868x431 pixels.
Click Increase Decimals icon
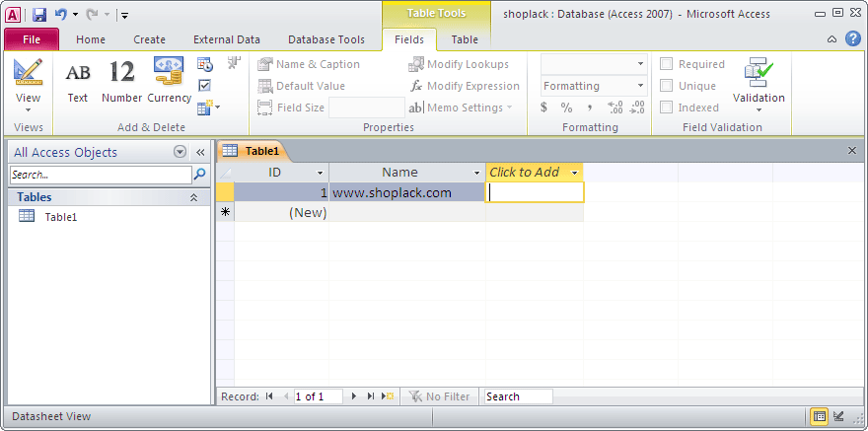click(615, 108)
